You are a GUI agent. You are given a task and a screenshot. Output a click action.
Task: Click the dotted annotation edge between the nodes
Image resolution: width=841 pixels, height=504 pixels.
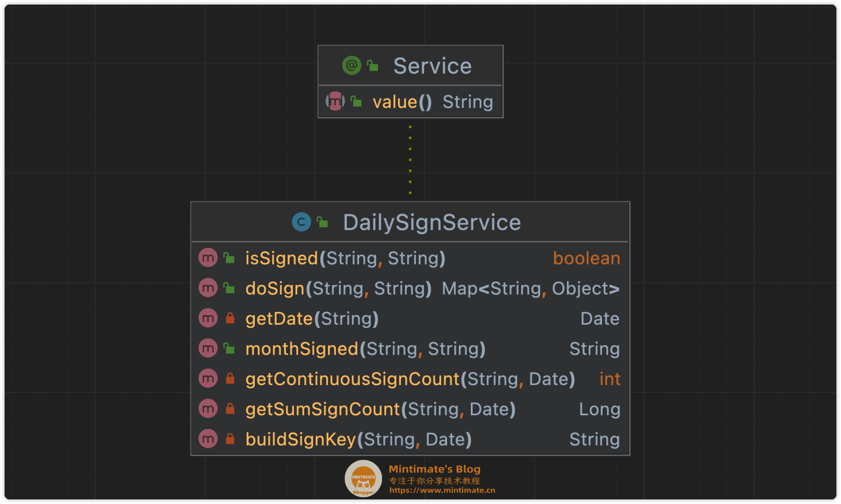click(410, 160)
